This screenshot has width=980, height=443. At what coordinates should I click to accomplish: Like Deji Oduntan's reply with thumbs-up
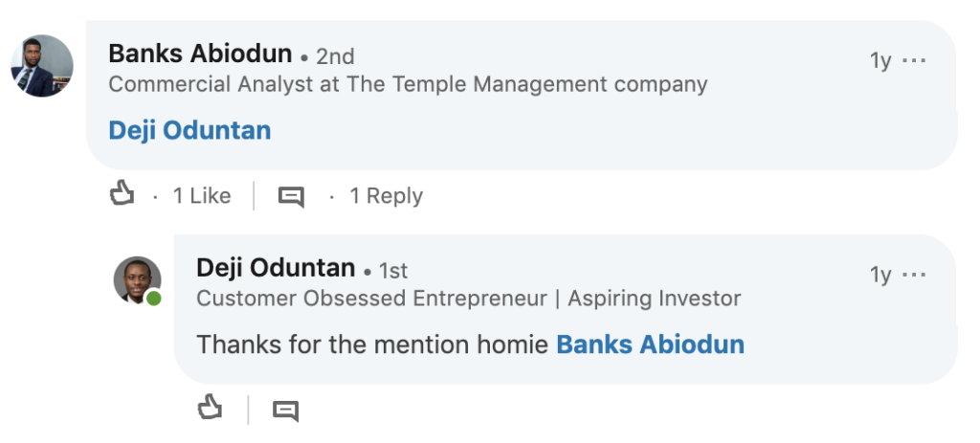tap(210, 409)
